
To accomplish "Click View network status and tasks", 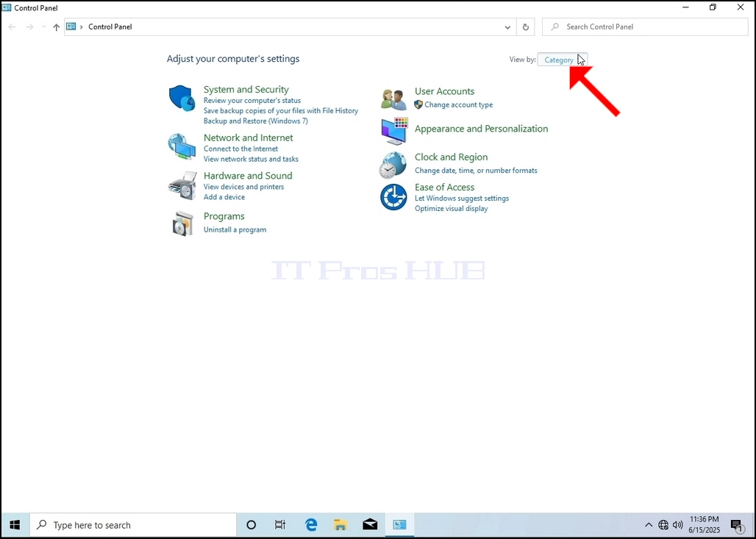I will (251, 159).
